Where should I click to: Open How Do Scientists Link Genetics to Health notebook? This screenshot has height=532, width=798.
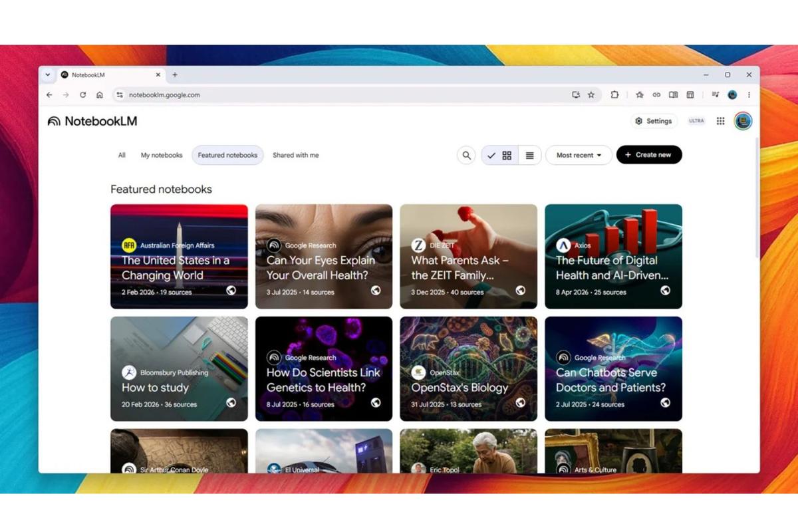(x=324, y=368)
